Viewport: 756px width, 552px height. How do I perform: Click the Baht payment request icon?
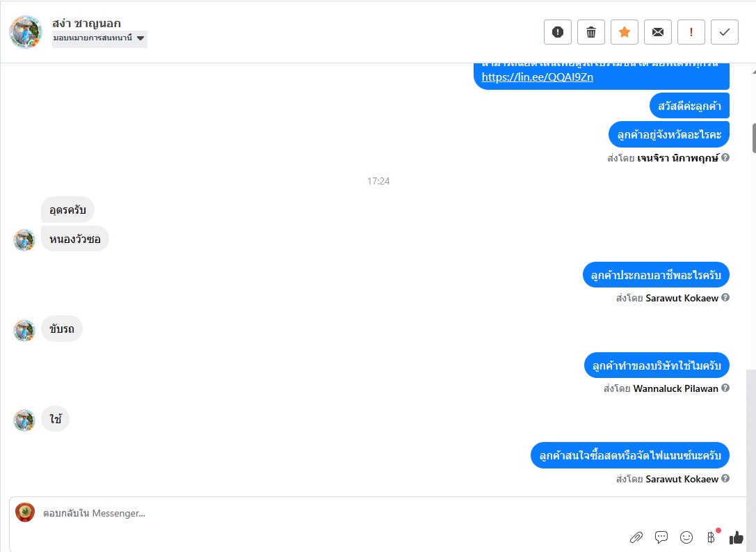711,537
